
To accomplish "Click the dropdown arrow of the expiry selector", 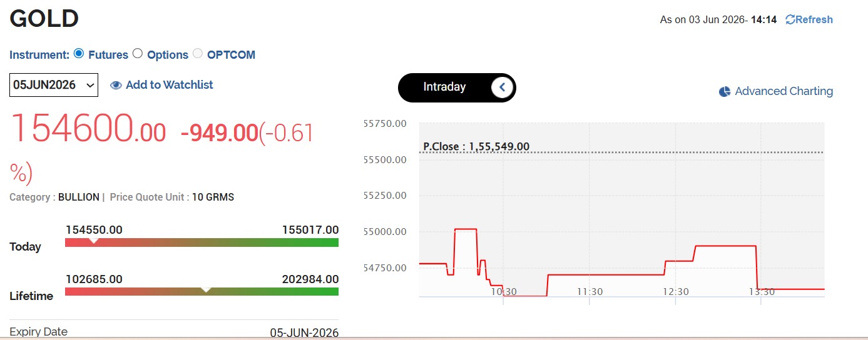I will pyautogui.click(x=90, y=85).
